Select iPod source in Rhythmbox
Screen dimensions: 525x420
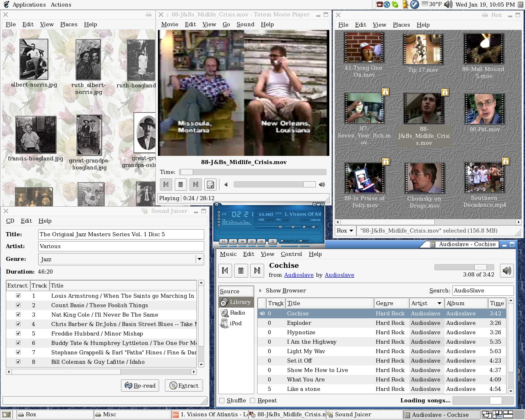coord(236,323)
